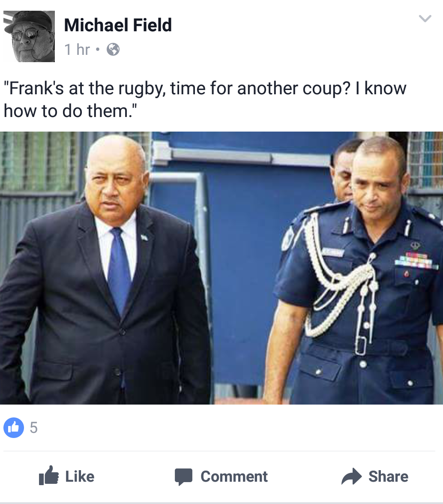Select the quoted post text about Frank
This screenshot has height=504, width=443.
coord(205,99)
